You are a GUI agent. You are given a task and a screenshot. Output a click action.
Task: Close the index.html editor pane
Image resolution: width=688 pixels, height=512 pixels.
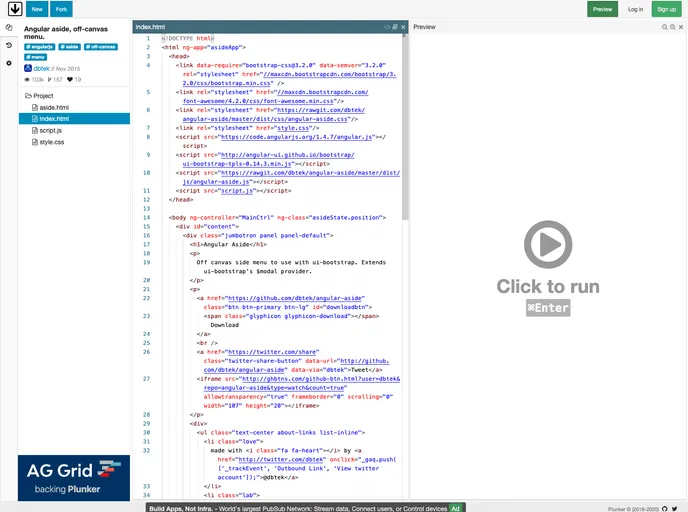403,27
